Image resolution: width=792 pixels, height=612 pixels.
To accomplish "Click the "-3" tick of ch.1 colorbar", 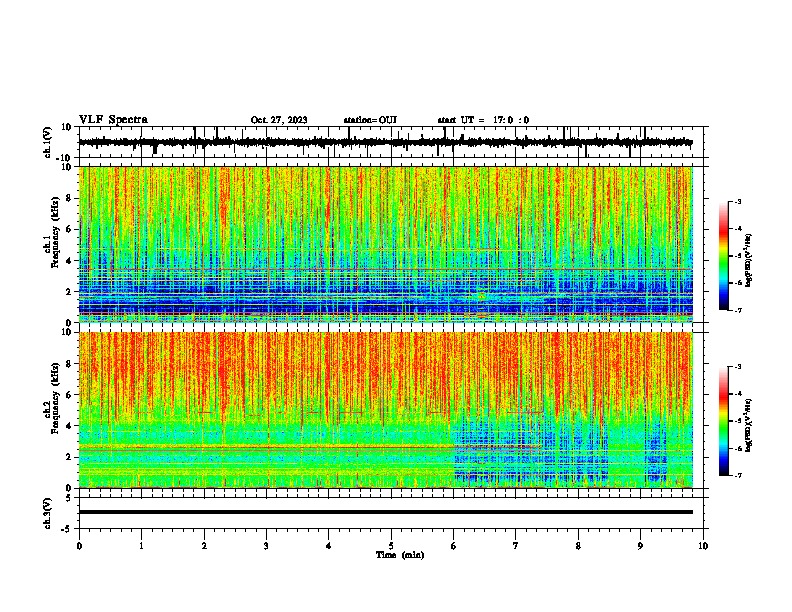I will (738, 202).
